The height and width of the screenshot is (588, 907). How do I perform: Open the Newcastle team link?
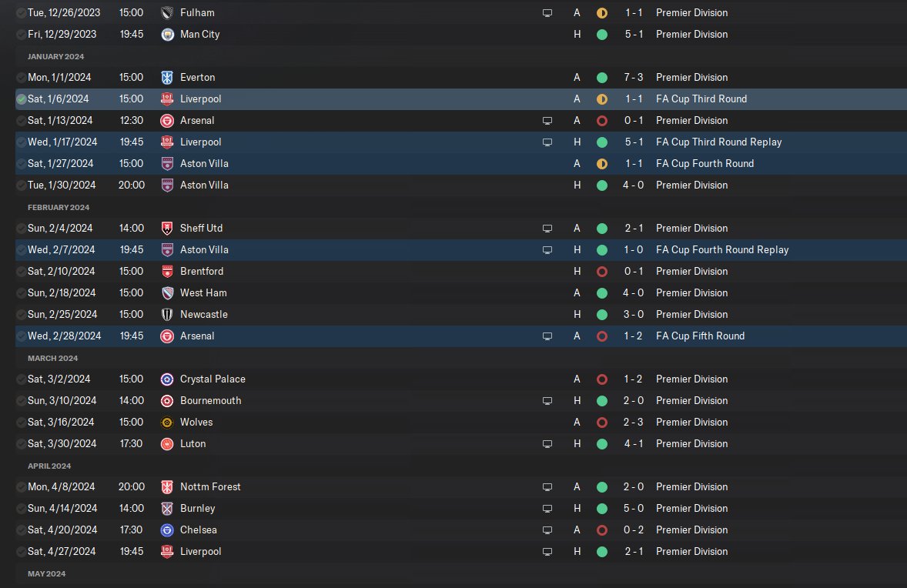coord(203,315)
